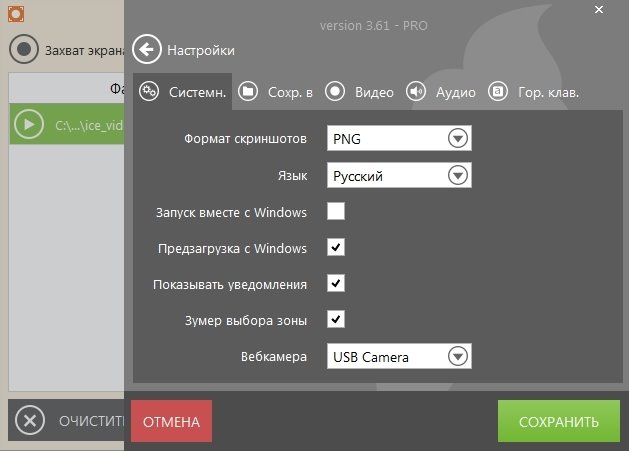The height and width of the screenshot is (451, 629).
Task: Click the arrow of the Русский dropdown
Action: [x=458, y=175]
